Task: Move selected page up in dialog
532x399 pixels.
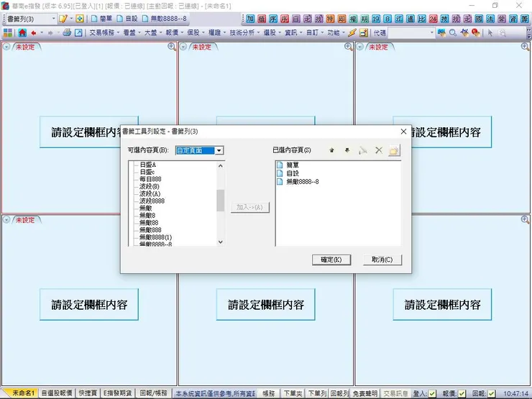Action: tap(332, 150)
